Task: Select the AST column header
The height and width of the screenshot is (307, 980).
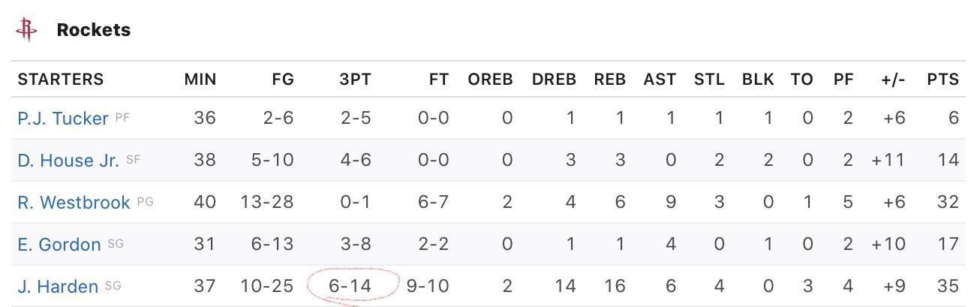Action: click(x=660, y=80)
